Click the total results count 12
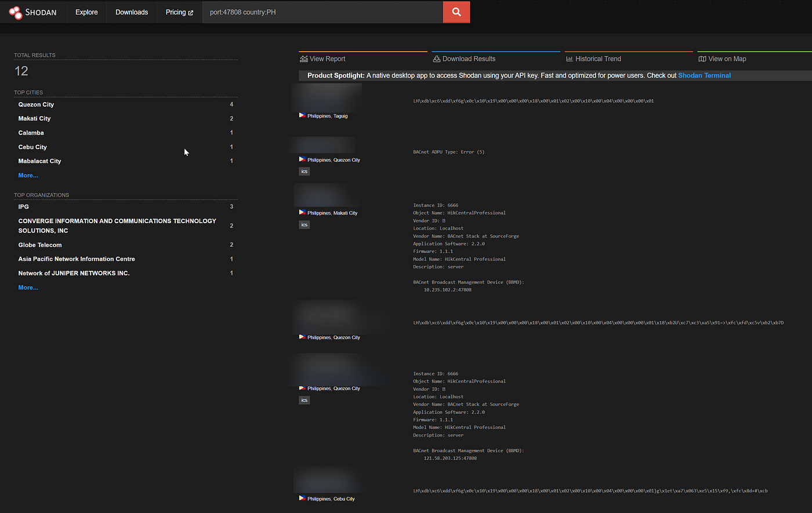Screen dimensions: 812x513 pyautogui.click(x=21, y=71)
